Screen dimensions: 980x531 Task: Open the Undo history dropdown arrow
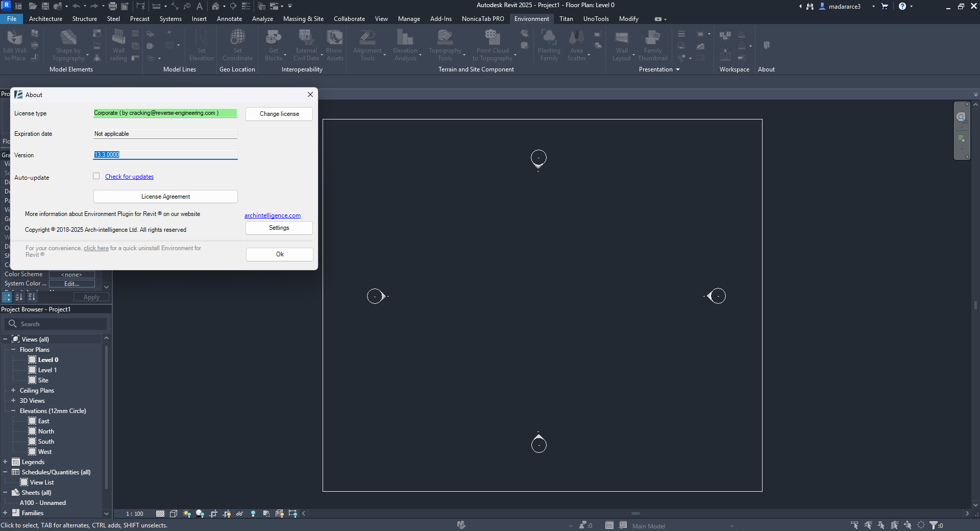[85, 6]
